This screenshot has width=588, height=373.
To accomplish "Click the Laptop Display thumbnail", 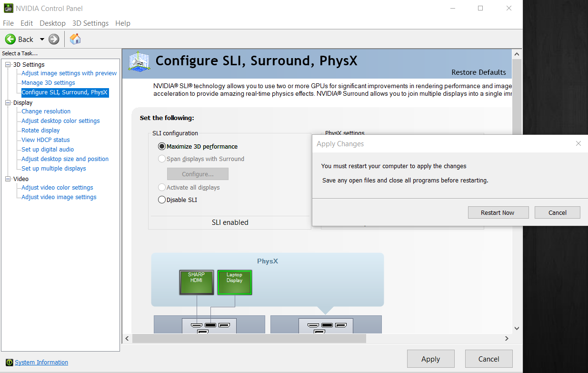I will tap(234, 282).
